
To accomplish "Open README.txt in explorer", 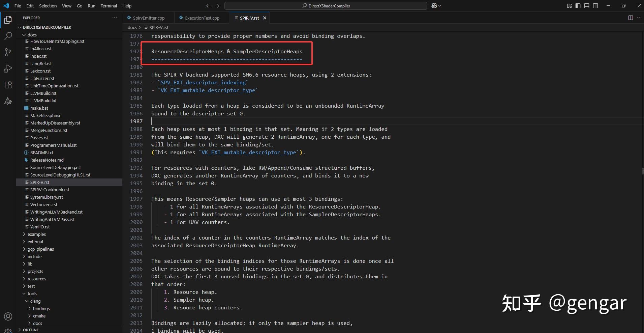I will (x=69, y=152).
